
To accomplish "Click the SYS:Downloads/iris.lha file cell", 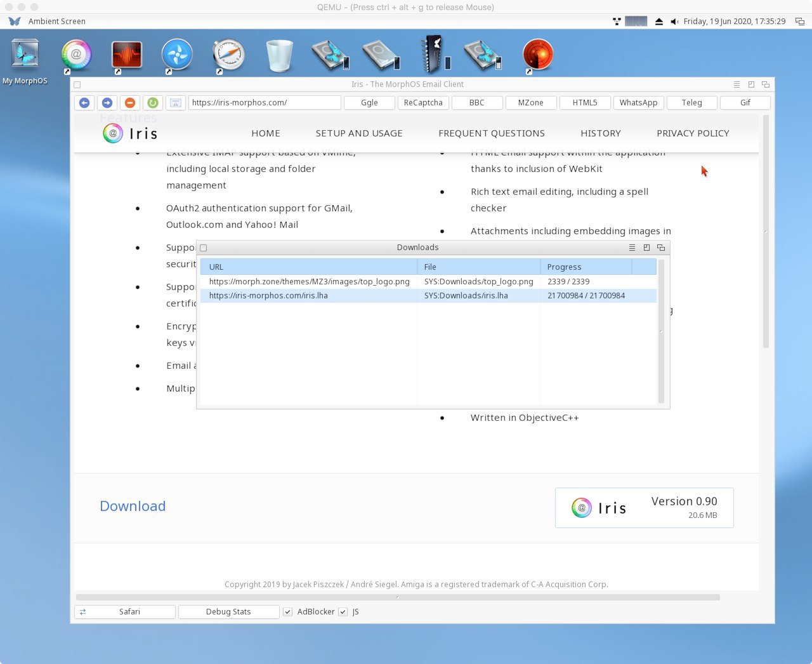I will coord(466,296).
